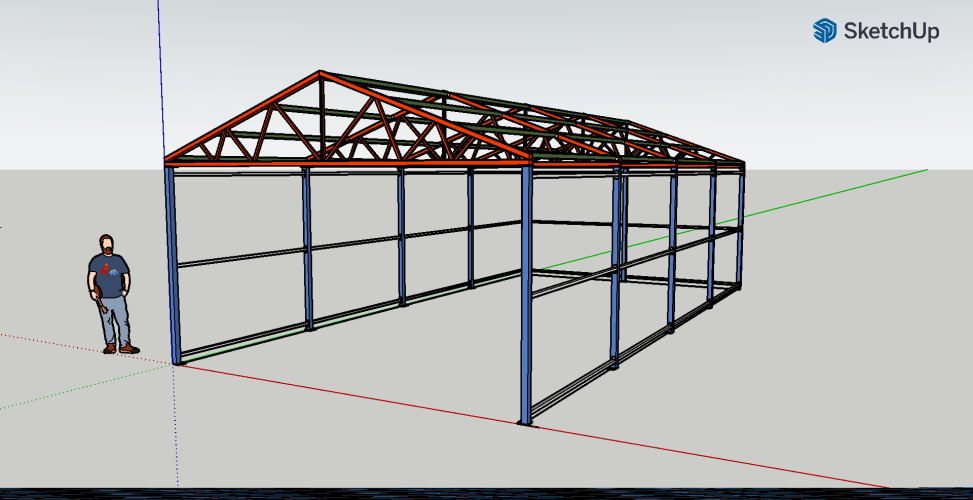The width and height of the screenshot is (973, 500).
Task: Select the front-left corner blue column
Action: click(x=173, y=265)
